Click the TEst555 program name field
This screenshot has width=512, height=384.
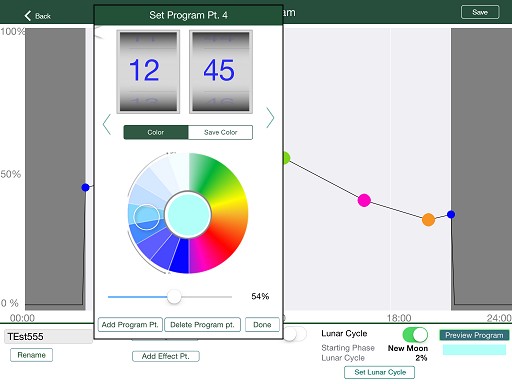click(48, 336)
